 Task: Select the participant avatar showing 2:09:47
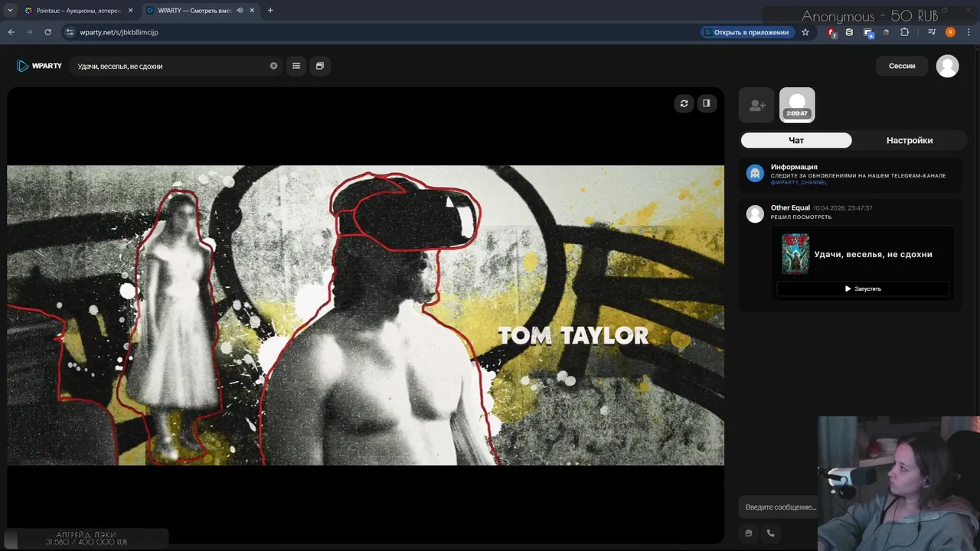pyautogui.click(x=797, y=106)
